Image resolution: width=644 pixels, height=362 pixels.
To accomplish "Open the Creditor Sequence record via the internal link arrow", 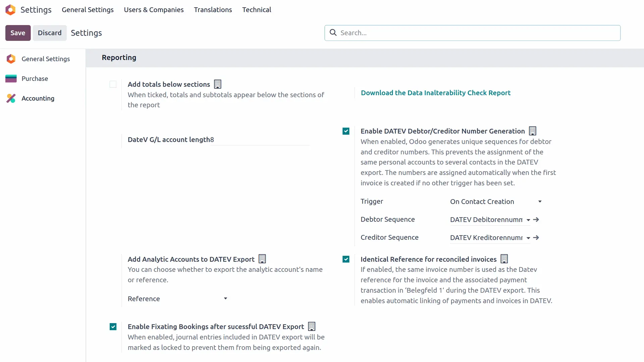I will coord(536,238).
